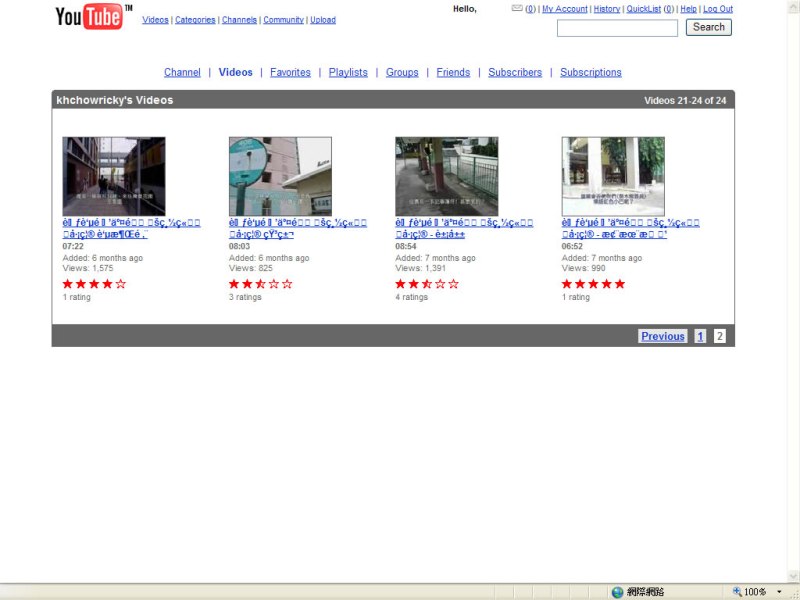Open the Help page
The image size is (800, 600).
688,9
